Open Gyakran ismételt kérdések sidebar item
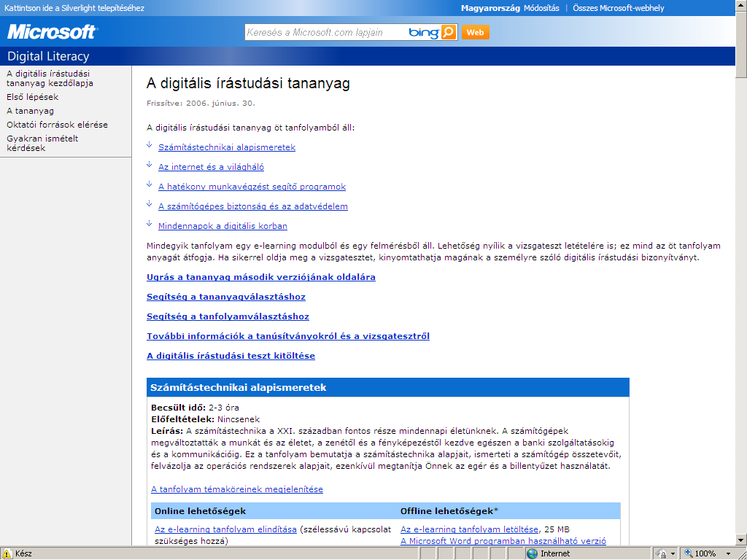Viewport: 747px width, 560px height. (42, 143)
